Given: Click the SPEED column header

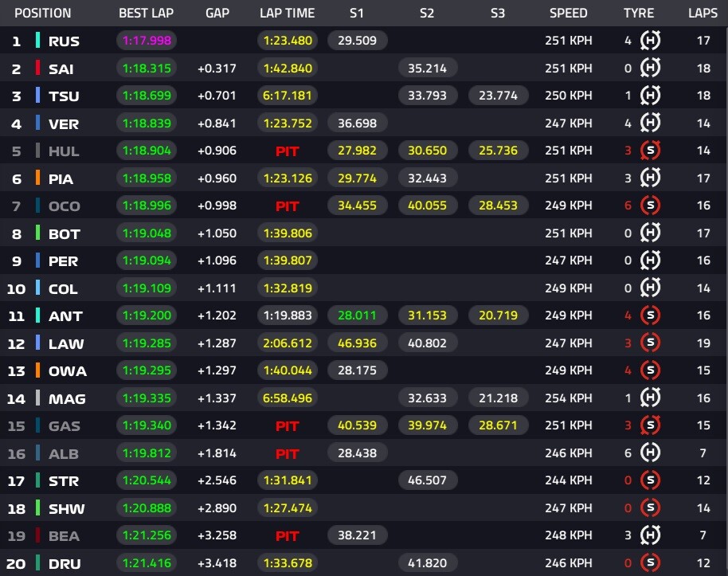Looking at the screenshot, I should (x=568, y=13).
